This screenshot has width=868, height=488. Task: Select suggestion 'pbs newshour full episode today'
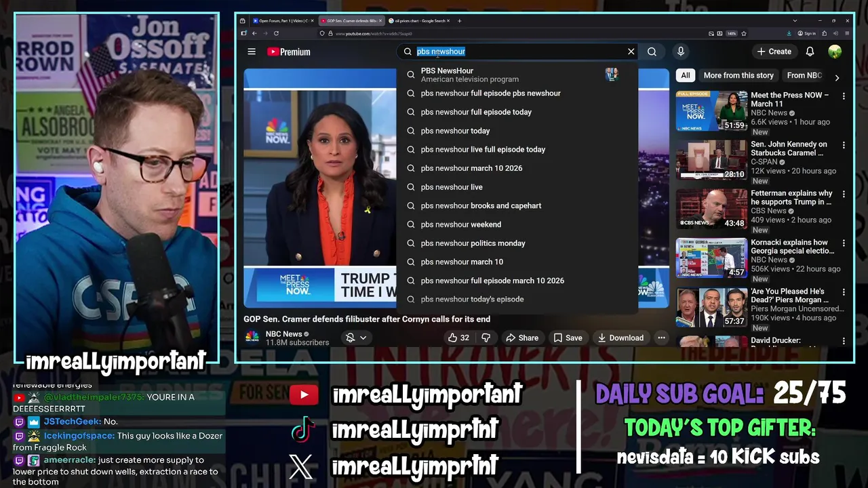click(x=517, y=112)
